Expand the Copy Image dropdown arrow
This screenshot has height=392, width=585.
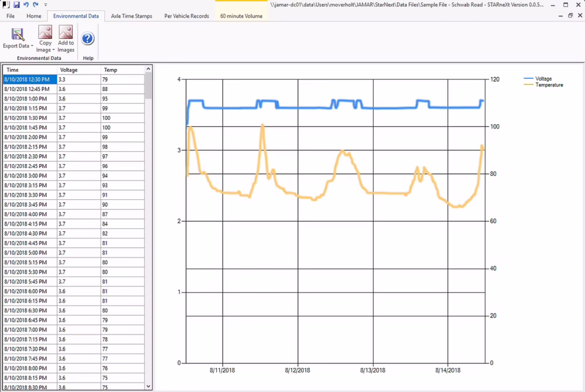(53, 50)
